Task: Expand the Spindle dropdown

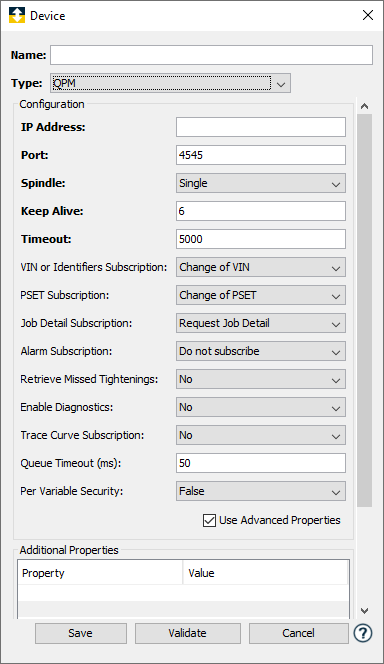Action: pyautogui.click(x=261, y=183)
